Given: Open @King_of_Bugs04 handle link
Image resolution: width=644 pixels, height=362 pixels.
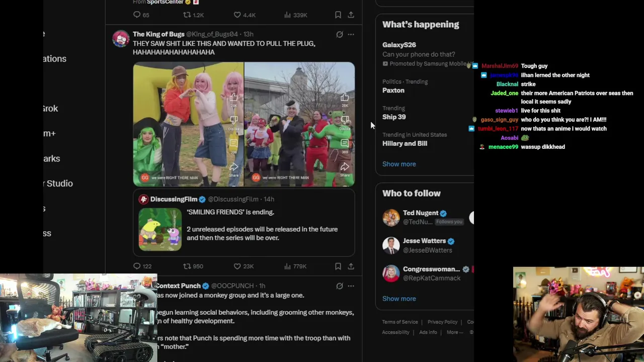Looking at the screenshot, I should (x=212, y=34).
